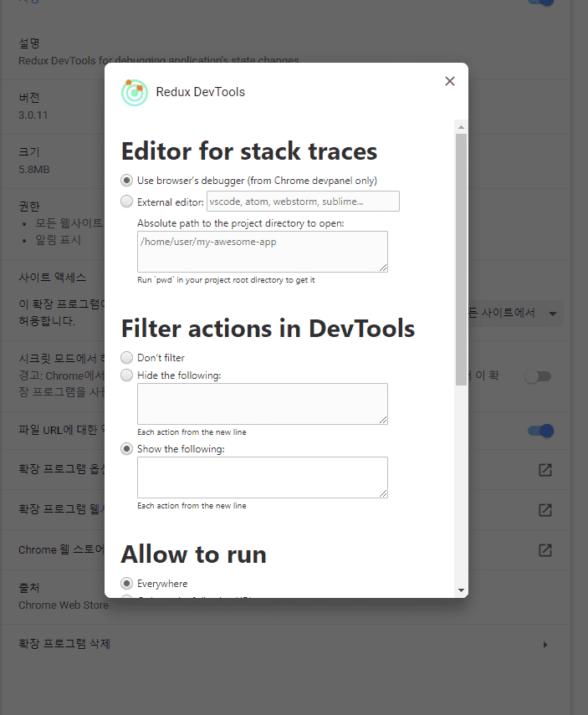Click the Chrome Web Store source text
The height and width of the screenshot is (715, 588).
point(64,605)
